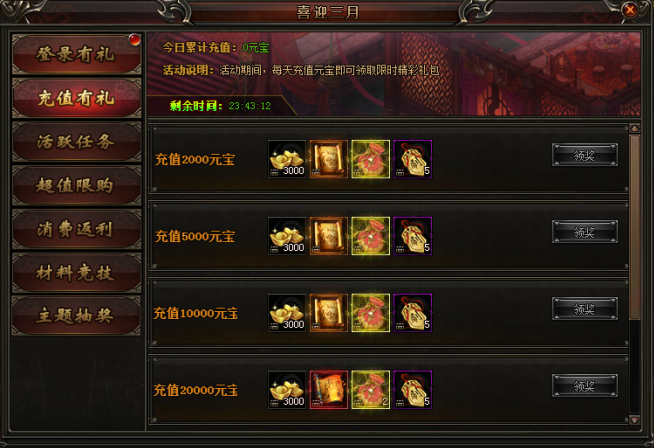Click gold ingot icon in 充值20000元宝 row
The width and height of the screenshot is (654, 448).
point(287,390)
